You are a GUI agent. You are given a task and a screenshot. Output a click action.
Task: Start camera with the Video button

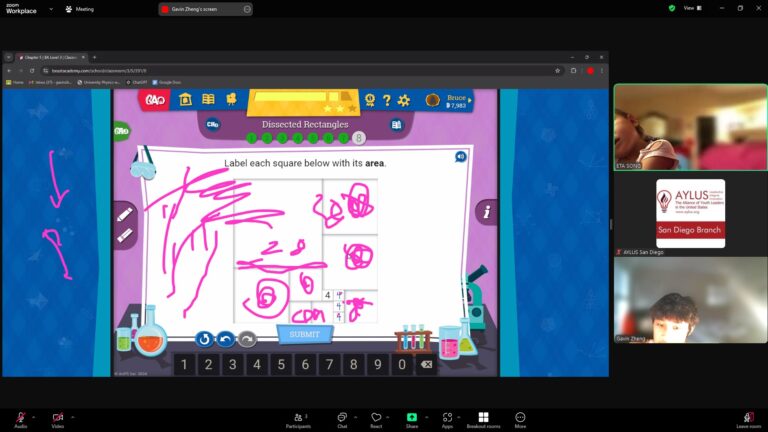[x=58, y=420]
